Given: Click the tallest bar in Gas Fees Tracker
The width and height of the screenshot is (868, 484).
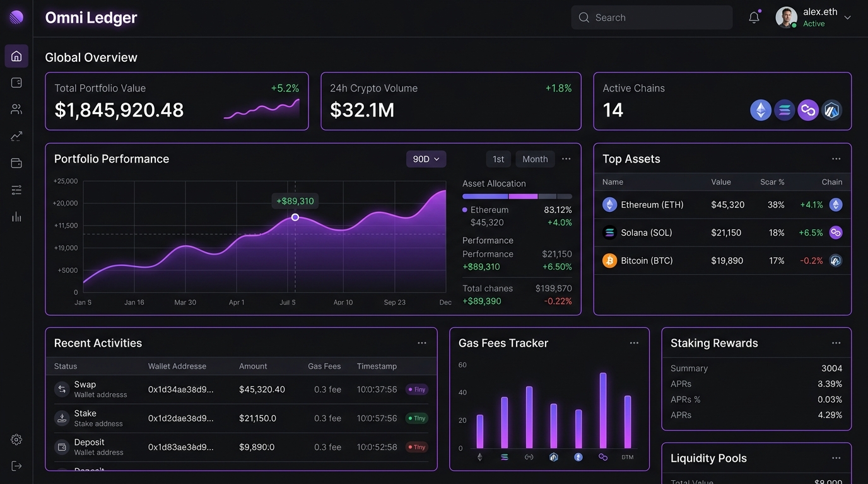Looking at the screenshot, I should 603,410.
